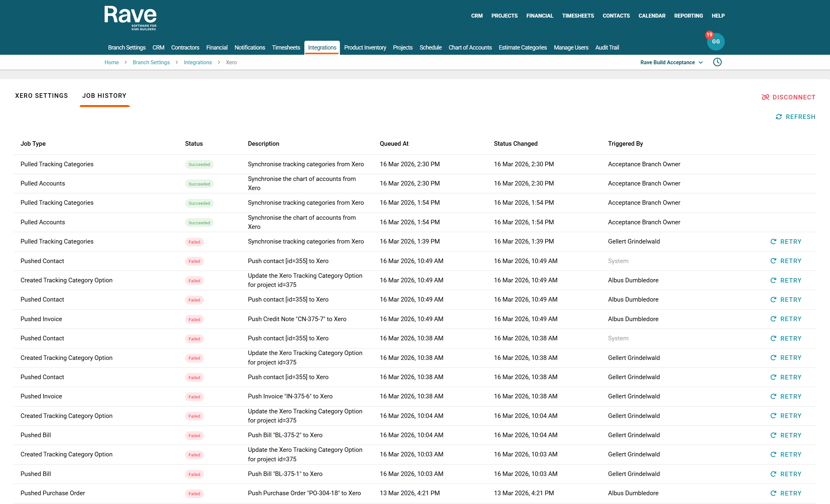
Task: Click the red notification badge showing 19
Action: 709,35
